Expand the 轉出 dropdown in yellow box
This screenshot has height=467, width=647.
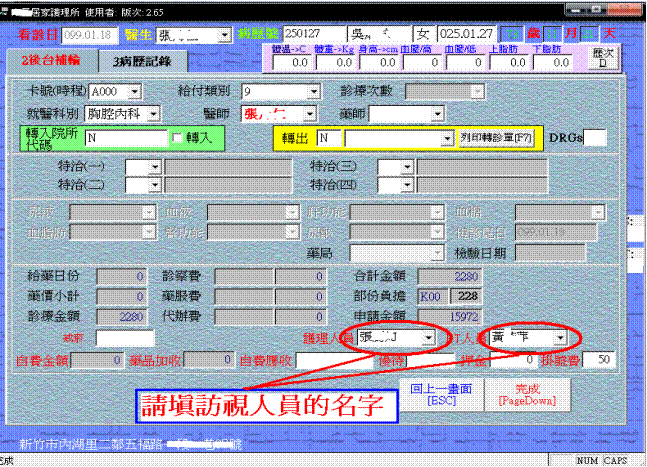click(x=447, y=137)
